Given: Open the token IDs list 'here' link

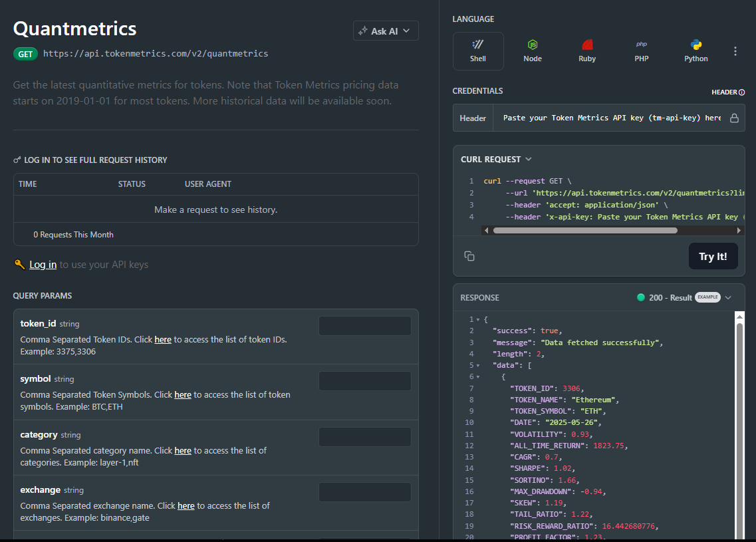Looking at the screenshot, I should pyautogui.click(x=163, y=339).
